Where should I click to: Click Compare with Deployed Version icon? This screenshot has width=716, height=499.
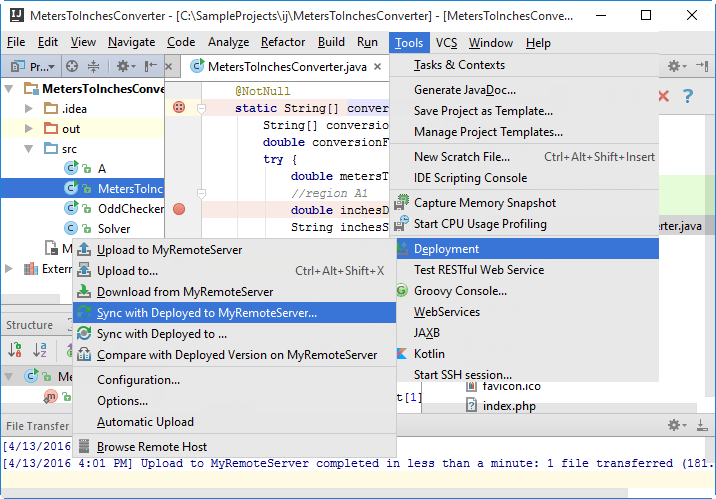(84, 355)
